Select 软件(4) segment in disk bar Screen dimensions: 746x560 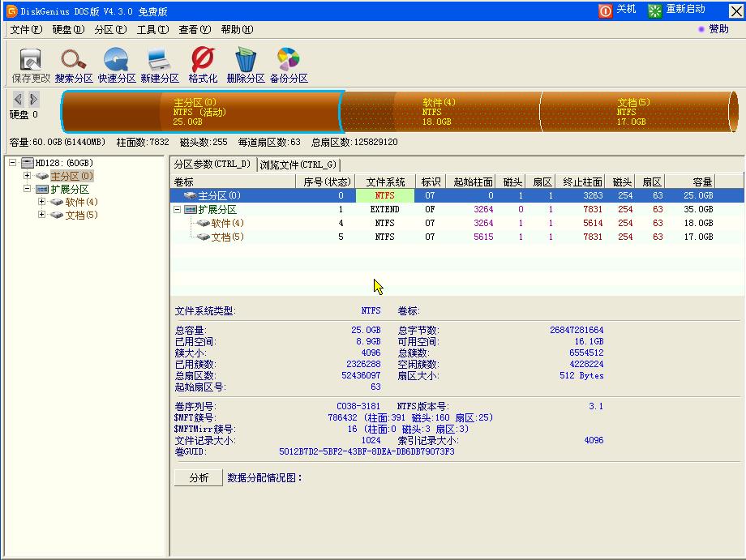point(441,112)
